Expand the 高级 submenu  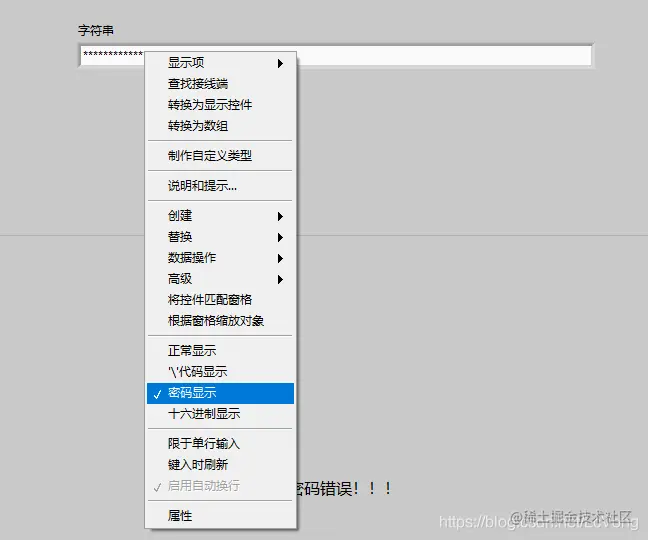coord(220,279)
